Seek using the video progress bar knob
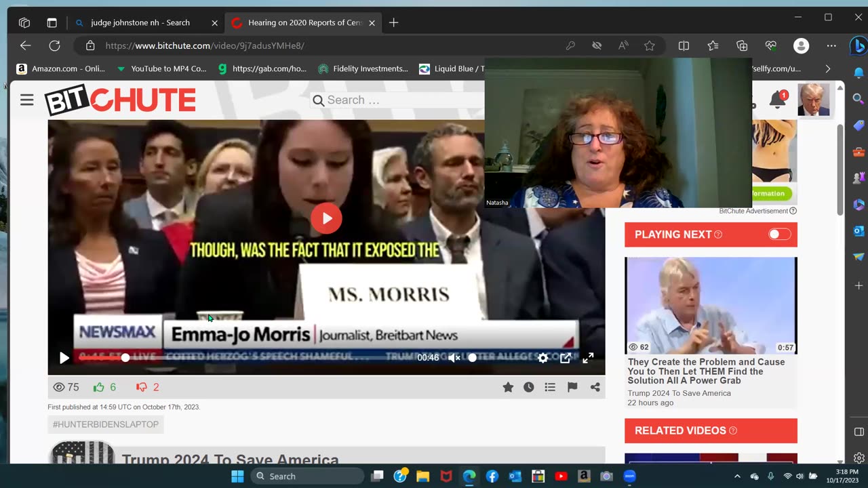This screenshot has width=868, height=488. (x=125, y=358)
